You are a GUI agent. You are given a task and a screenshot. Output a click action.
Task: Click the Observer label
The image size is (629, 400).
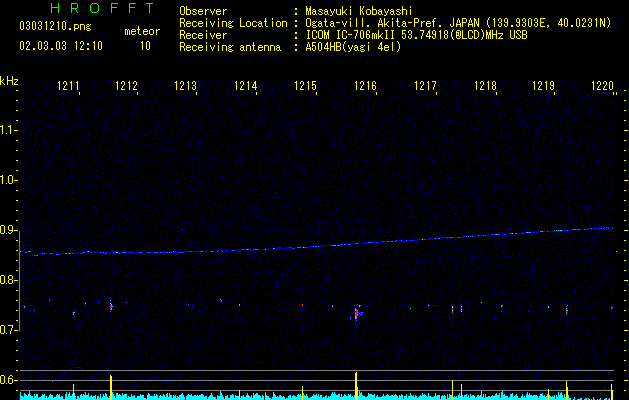click(203, 11)
